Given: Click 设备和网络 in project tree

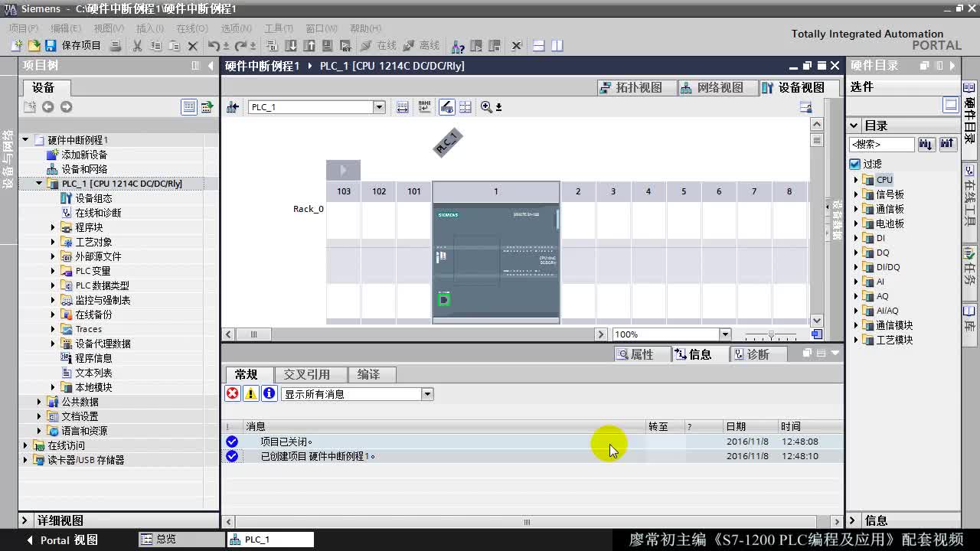Looking at the screenshot, I should coord(84,169).
